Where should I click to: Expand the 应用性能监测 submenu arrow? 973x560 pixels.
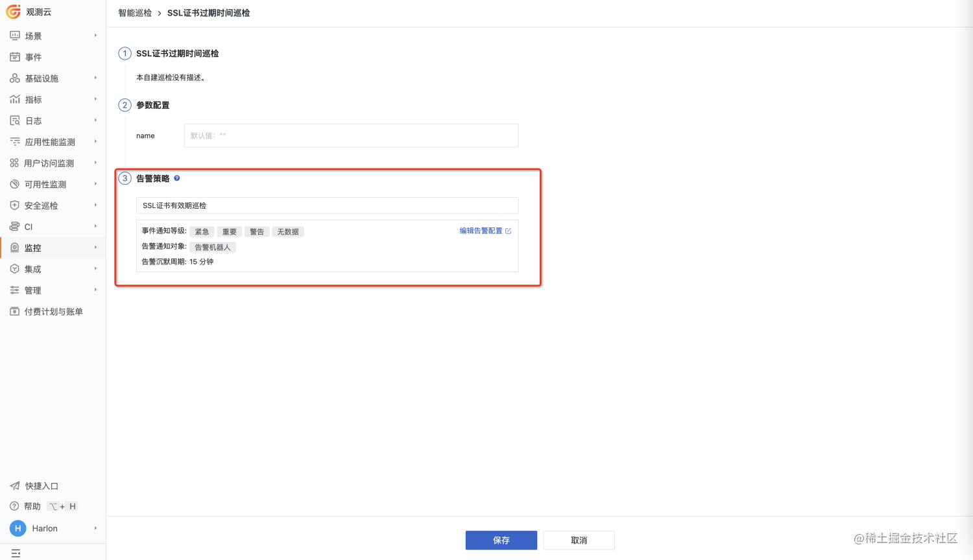click(95, 141)
